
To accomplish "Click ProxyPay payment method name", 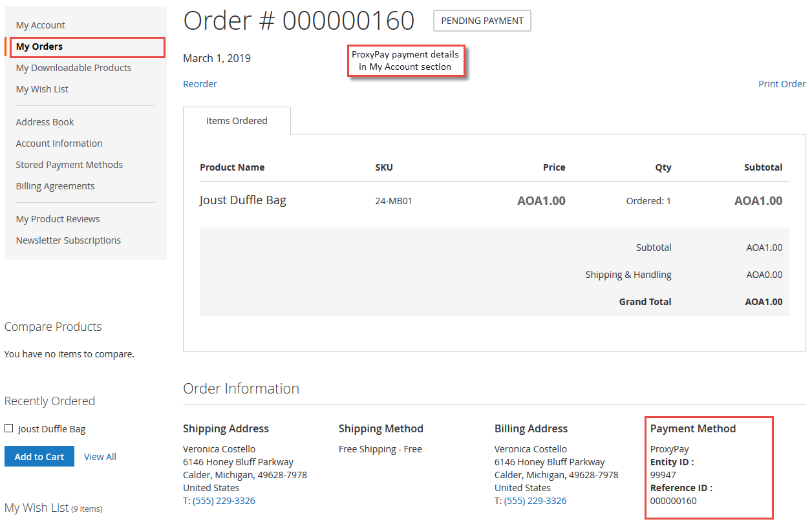I will click(x=670, y=449).
